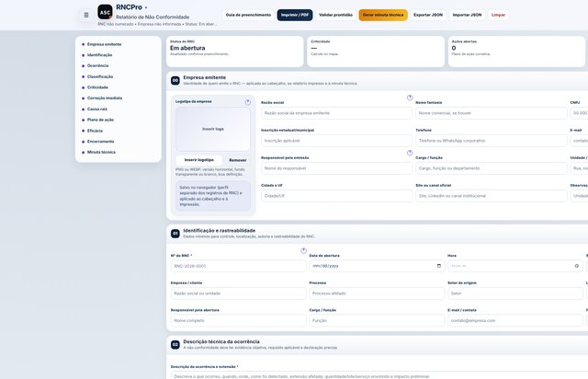
Task: Click Gerar minuta técnica button
Action: (x=383, y=15)
